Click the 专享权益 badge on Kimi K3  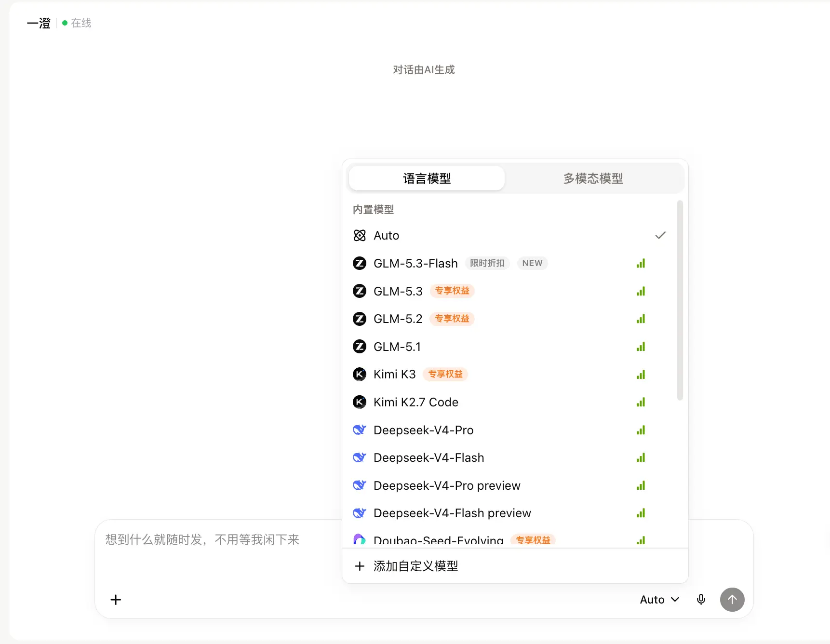[445, 374]
